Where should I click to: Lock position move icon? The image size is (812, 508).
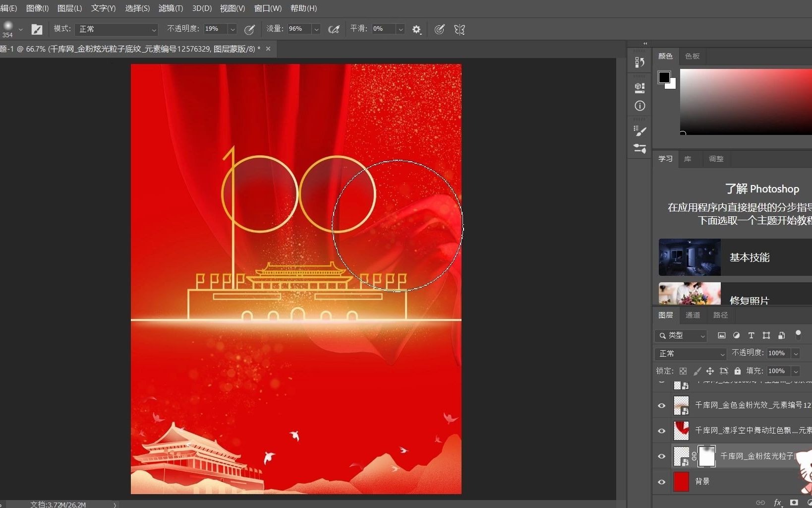tap(710, 371)
